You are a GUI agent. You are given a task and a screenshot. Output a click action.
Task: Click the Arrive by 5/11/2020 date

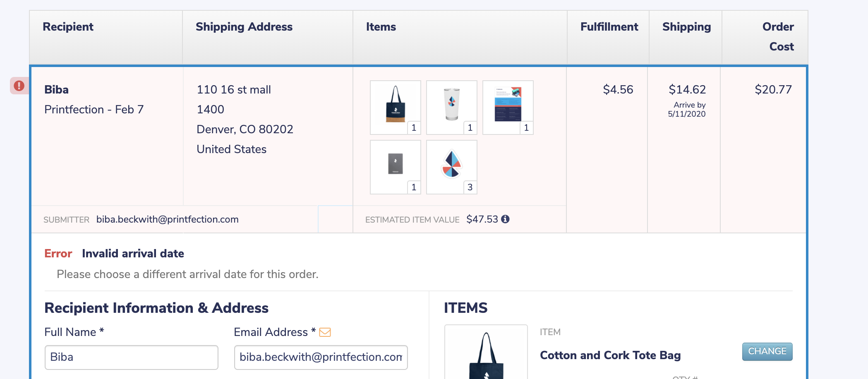pyautogui.click(x=687, y=110)
